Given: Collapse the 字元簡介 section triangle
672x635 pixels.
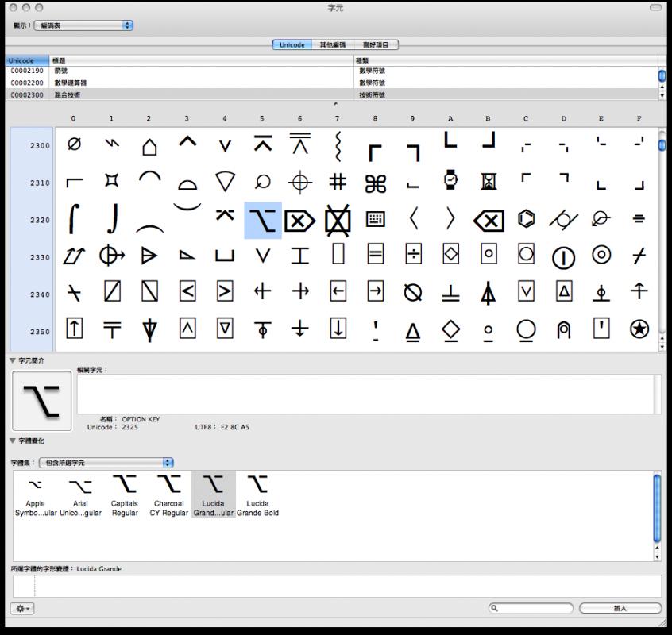Looking at the screenshot, I should point(14,361).
